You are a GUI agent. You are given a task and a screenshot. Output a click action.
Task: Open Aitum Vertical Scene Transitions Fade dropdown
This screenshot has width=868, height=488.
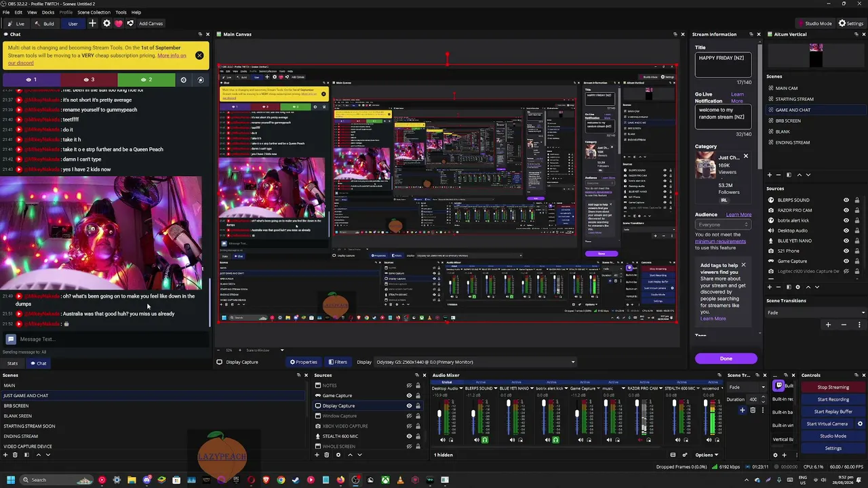(816, 312)
